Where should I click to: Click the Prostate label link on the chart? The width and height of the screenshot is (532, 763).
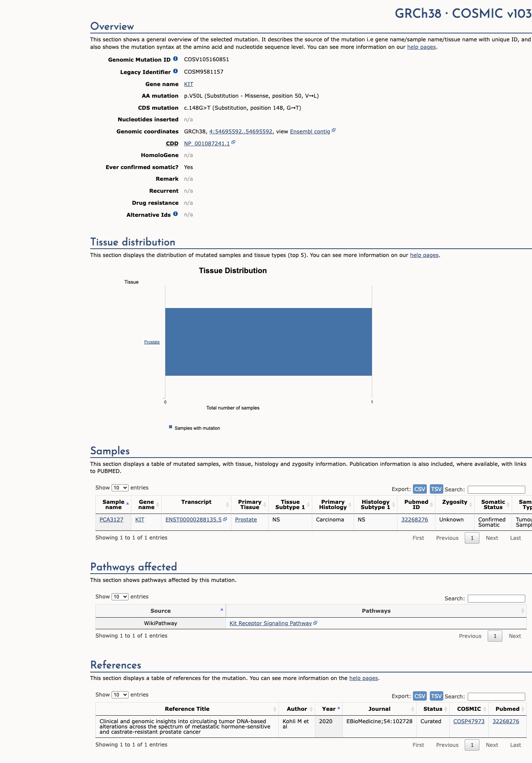pos(152,342)
